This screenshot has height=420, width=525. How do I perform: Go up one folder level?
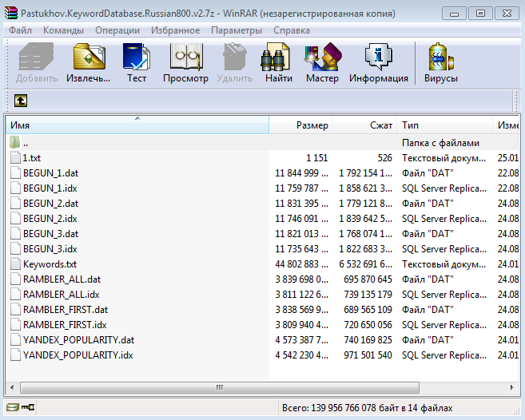click(x=21, y=101)
